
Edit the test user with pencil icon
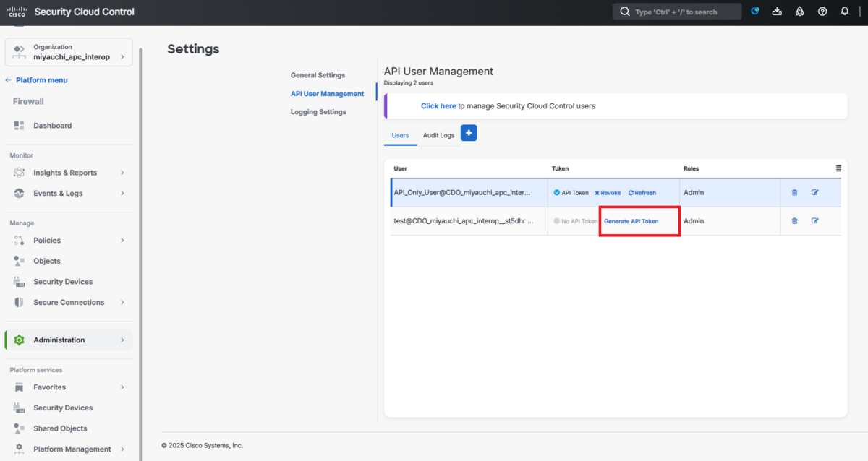click(x=815, y=221)
